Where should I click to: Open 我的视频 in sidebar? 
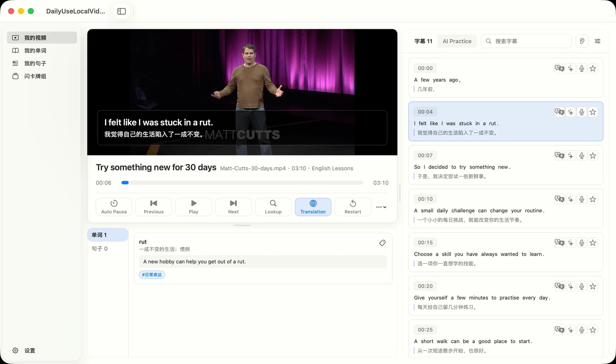[x=42, y=37]
